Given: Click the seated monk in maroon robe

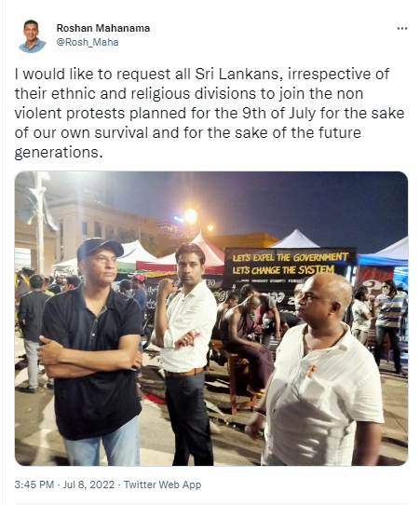Looking at the screenshot, I should click(x=247, y=340).
